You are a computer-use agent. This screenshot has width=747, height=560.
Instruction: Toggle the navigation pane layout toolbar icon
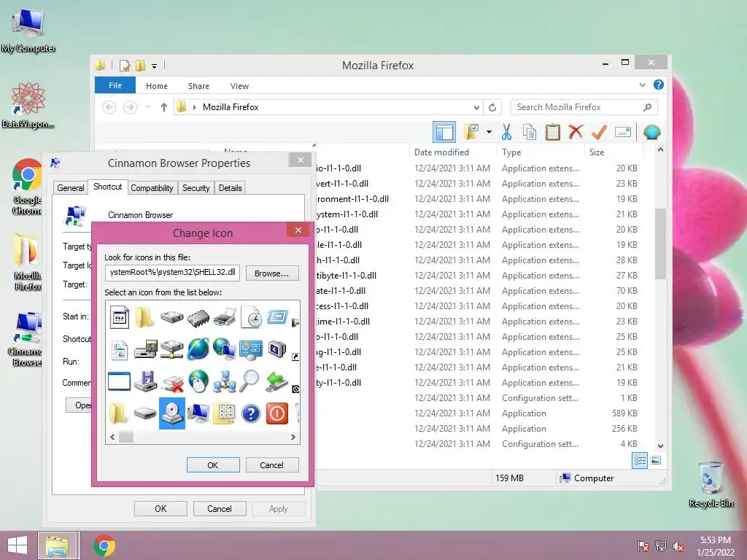444,132
